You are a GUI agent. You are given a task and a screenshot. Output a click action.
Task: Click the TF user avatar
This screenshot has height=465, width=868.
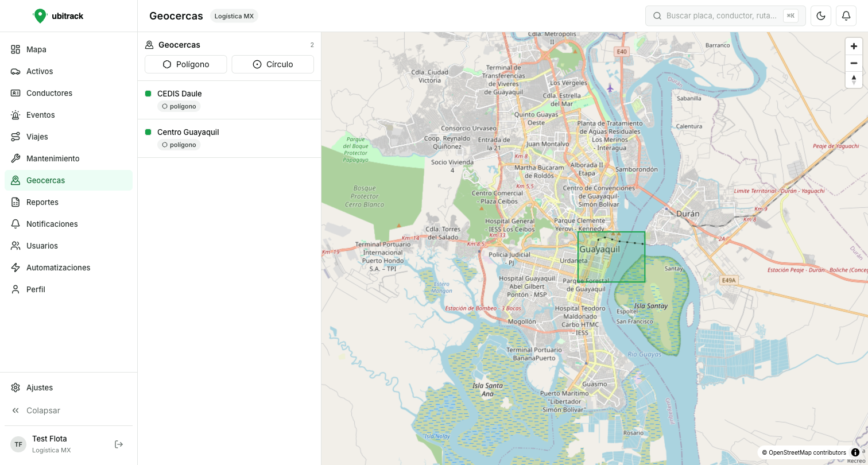(x=18, y=444)
